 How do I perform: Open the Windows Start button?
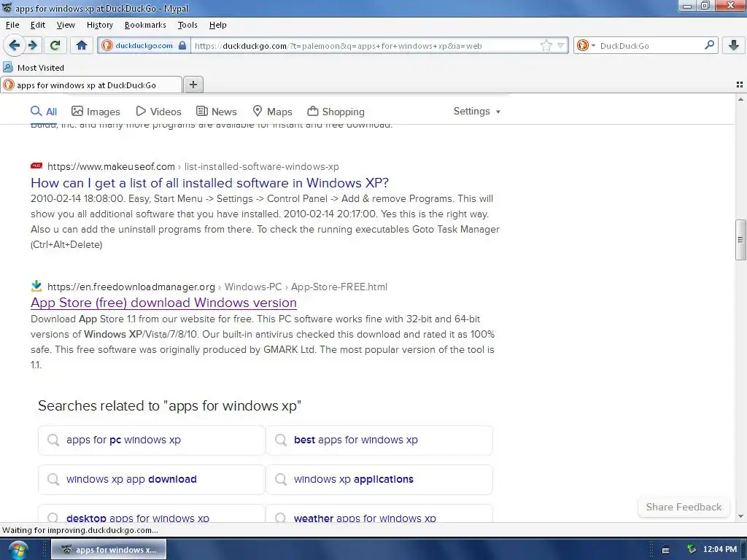click(18, 550)
